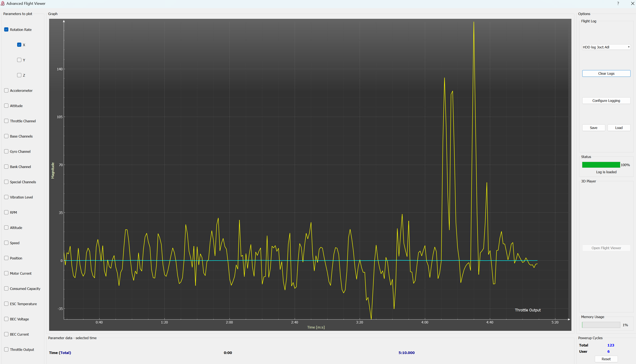This screenshot has width=636, height=364.
Task: Turn on Vibration Level plotting
Action: pyautogui.click(x=6, y=197)
